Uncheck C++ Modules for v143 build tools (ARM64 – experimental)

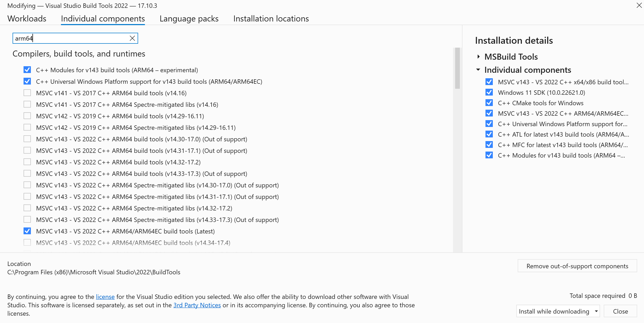pyautogui.click(x=27, y=70)
